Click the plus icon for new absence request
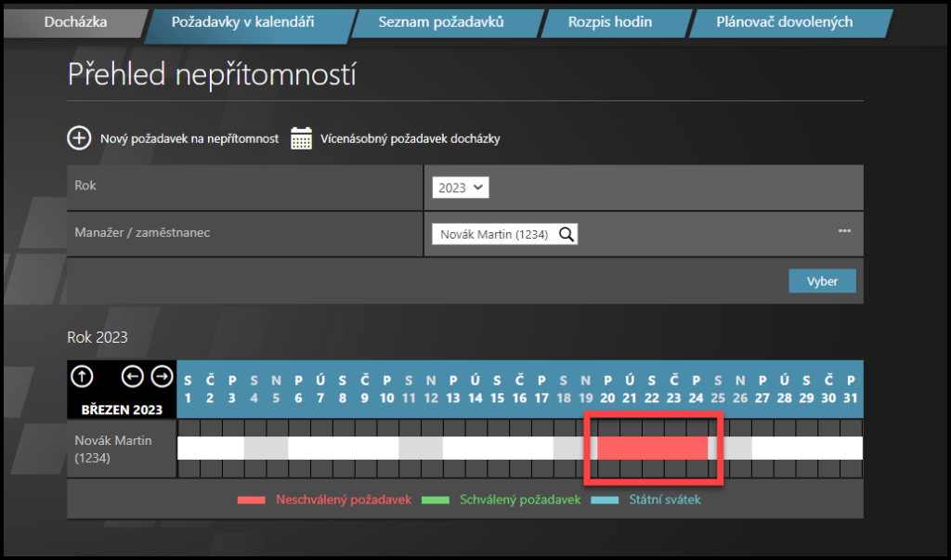The image size is (951, 560). pyautogui.click(x=80, y=138)
